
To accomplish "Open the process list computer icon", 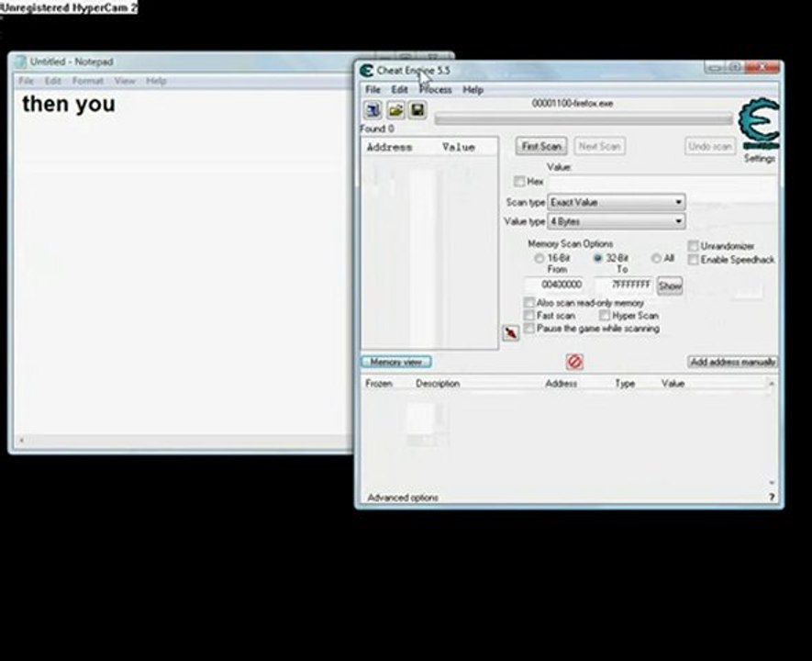I will point(373,110).
